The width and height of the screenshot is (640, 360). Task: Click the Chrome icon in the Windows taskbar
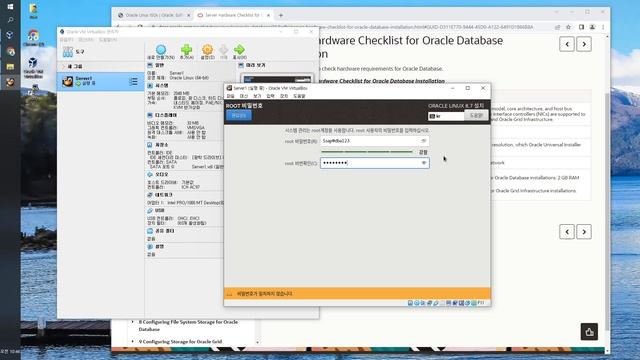[x=11, y=51]
